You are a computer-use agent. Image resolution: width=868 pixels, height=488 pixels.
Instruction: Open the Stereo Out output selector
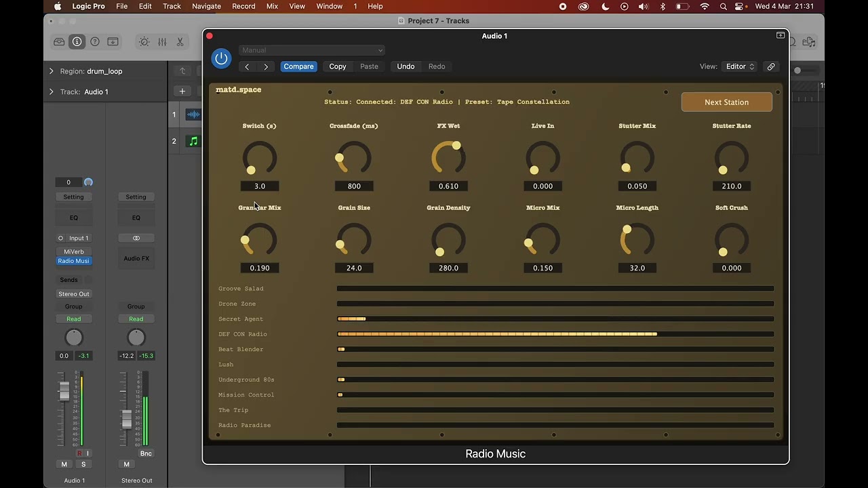coord(74,293)
